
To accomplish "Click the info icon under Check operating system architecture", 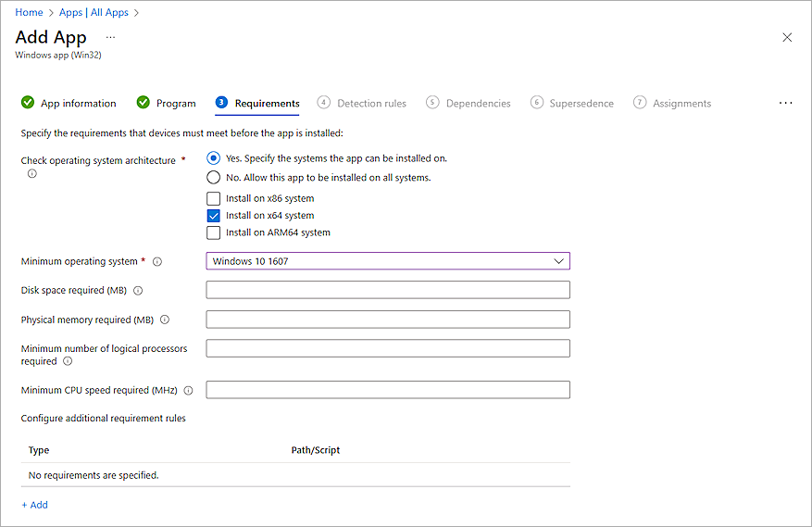I will [x=32, y=173].
